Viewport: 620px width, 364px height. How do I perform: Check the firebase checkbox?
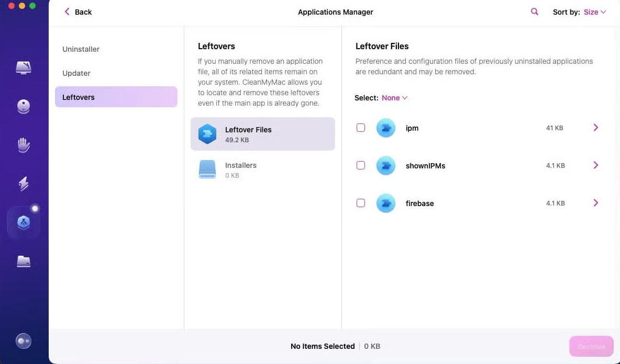(361, 203)
